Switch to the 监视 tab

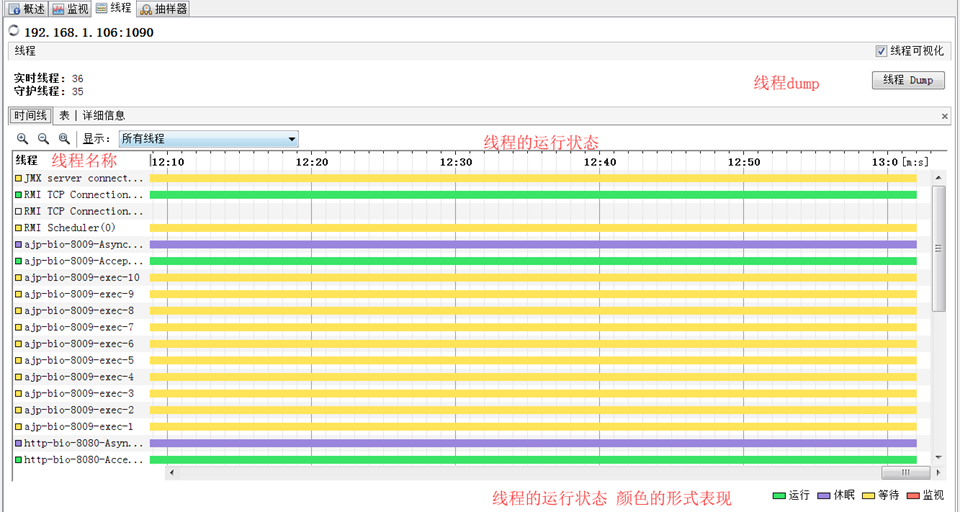(70, 9)
